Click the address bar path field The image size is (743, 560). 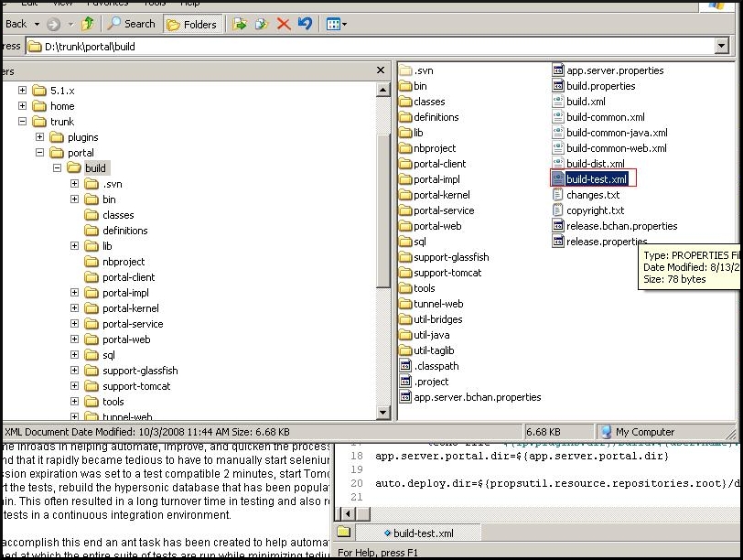(x=366, y=46)
